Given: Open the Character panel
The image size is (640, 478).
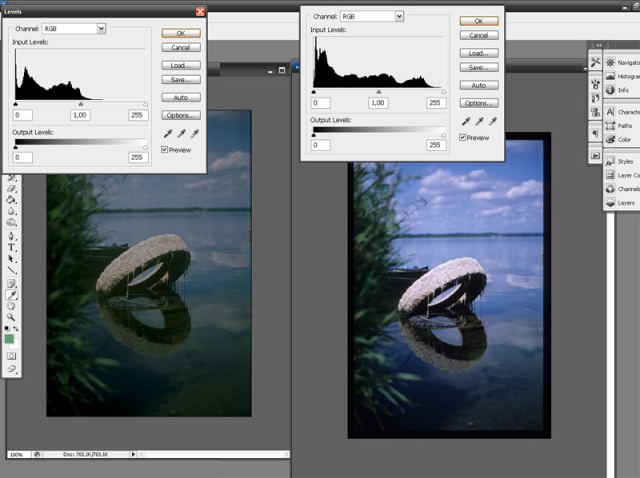Looking at the screenshot, I should point(622,112).
